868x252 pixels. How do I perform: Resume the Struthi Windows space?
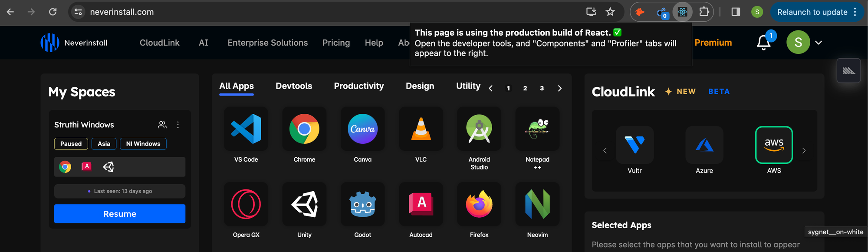click(120, 214)
